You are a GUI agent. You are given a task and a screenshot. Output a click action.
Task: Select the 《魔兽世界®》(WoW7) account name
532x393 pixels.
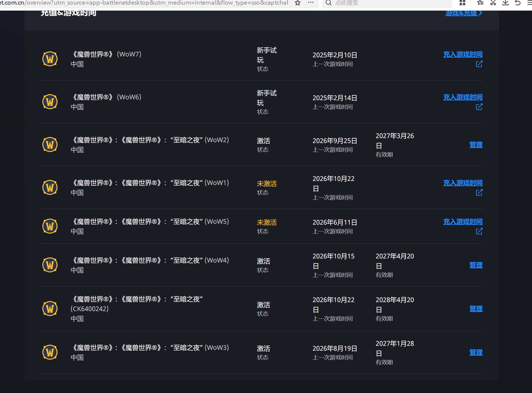[106, 54]
